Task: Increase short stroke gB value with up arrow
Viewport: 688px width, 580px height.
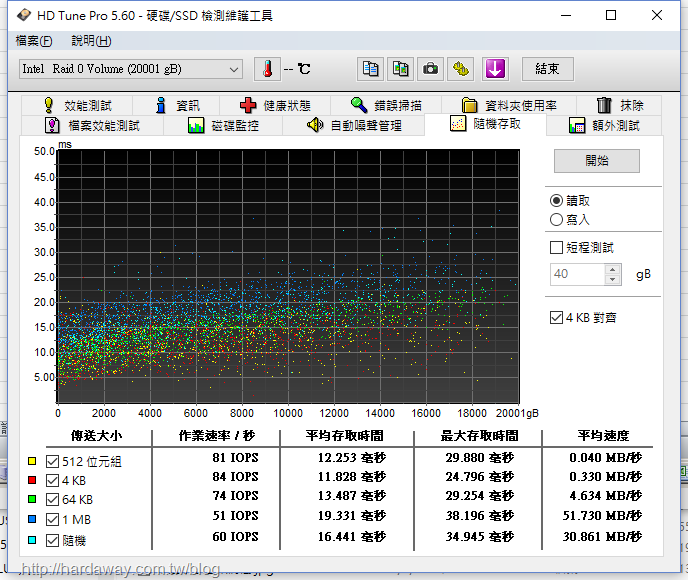Action: click(613, 269)
